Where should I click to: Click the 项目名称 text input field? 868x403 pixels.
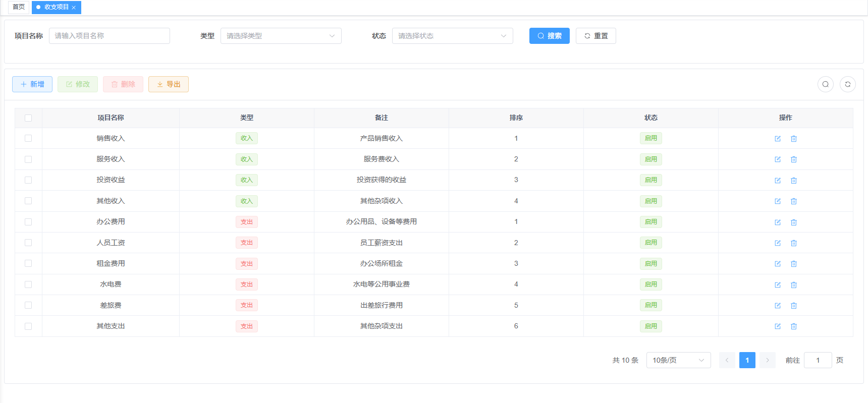pos(109,36)
